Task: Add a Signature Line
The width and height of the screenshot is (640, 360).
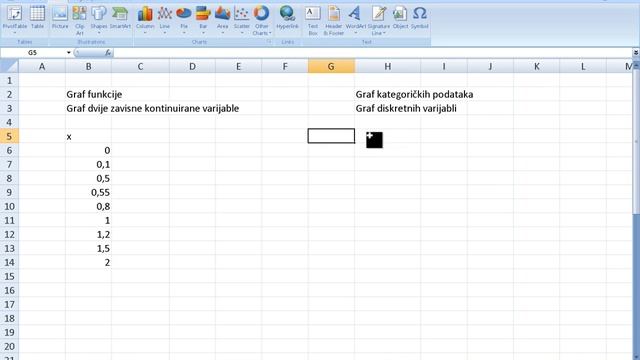Action: (378, 20)
